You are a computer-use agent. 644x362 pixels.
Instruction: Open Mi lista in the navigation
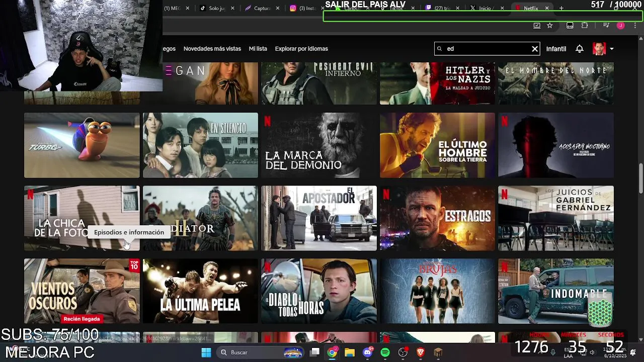pyautogui.click(x=258, y=49)
